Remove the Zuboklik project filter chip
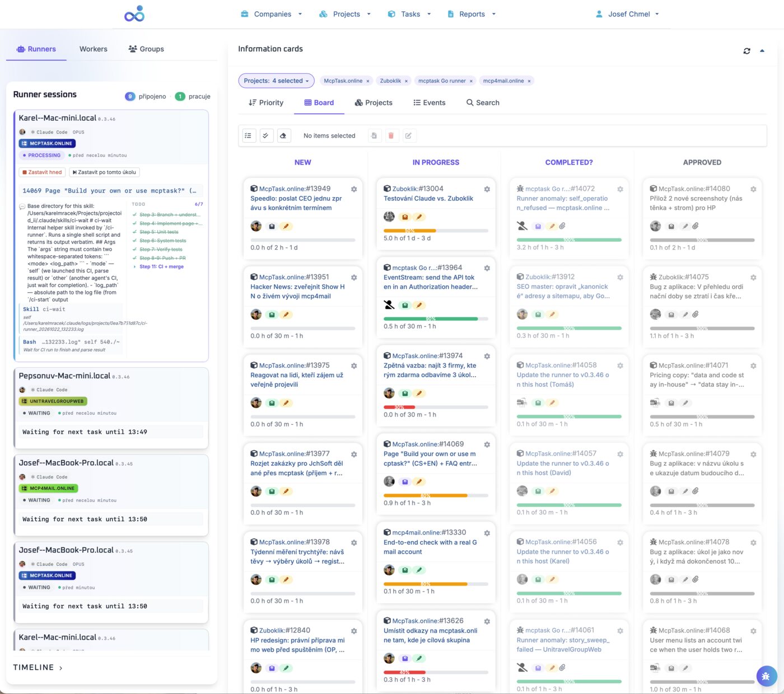The image size is (784, 694). [x=406, y=81]
